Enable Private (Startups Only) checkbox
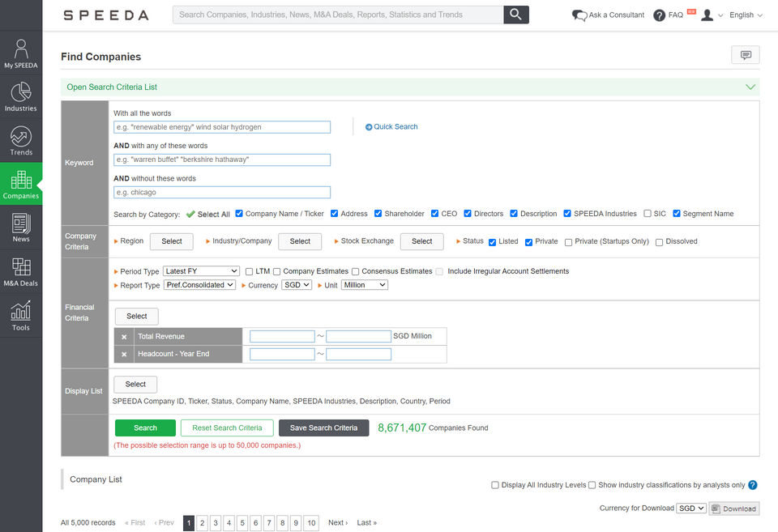 (569, 242)
